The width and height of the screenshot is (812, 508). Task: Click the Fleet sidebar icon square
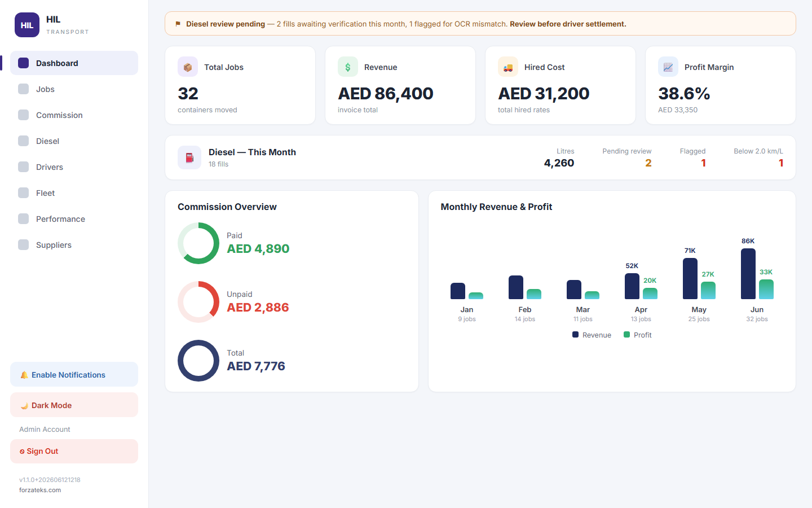[x=23, y=192]
